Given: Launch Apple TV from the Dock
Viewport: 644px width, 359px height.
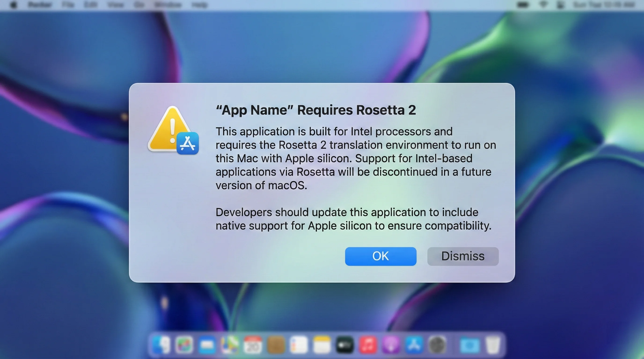Looking at the screenshot, I should [345, 345].
